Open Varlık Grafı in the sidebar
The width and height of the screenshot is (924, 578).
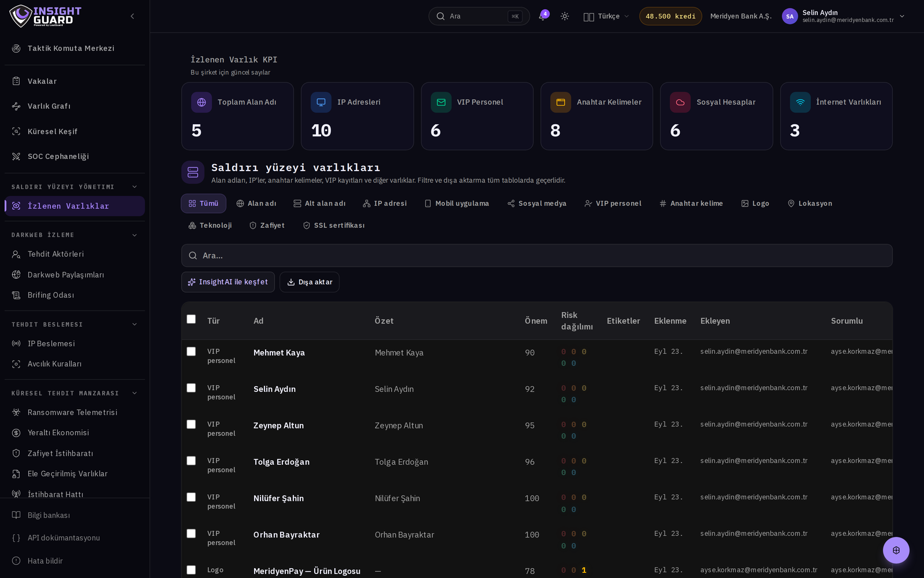point(74,106)
